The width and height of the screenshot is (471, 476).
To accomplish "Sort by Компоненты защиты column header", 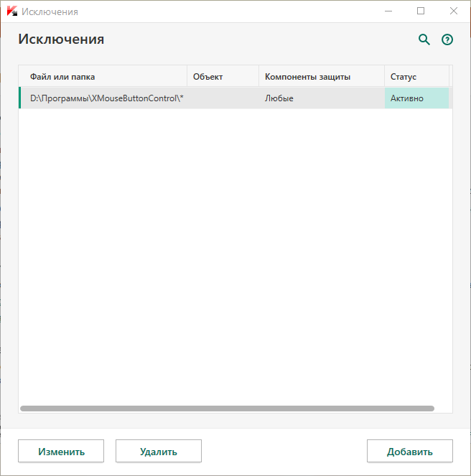I will [x=322, y=77].
